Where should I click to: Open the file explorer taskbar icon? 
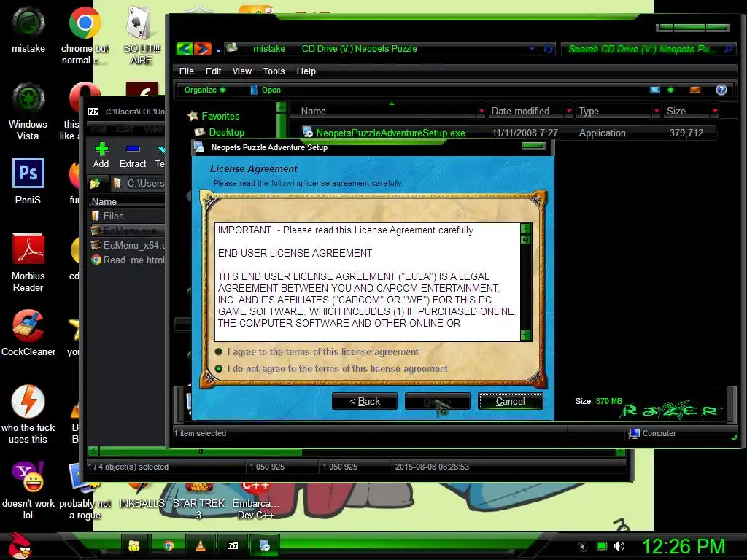pyautogui.click(x=134, y=545)
